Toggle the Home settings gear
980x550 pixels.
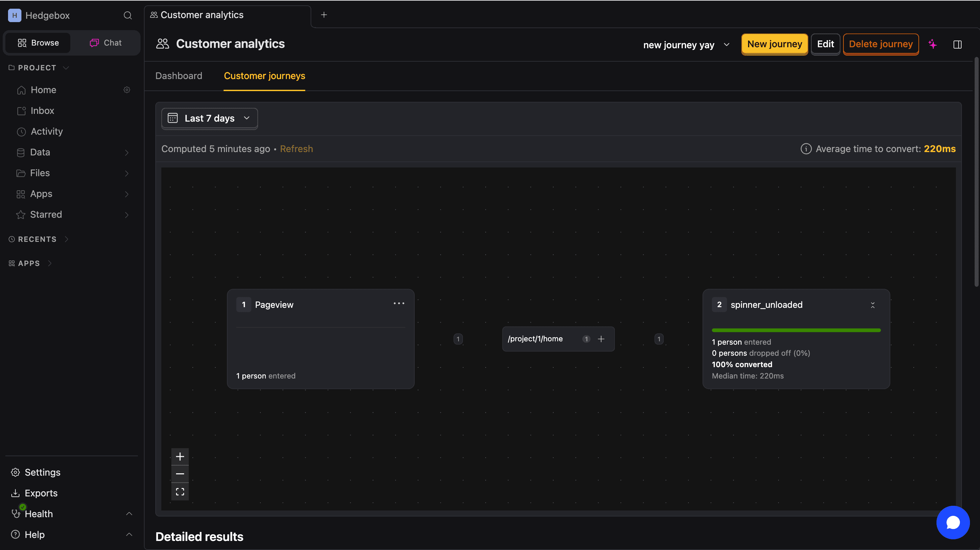pos(127,89)
